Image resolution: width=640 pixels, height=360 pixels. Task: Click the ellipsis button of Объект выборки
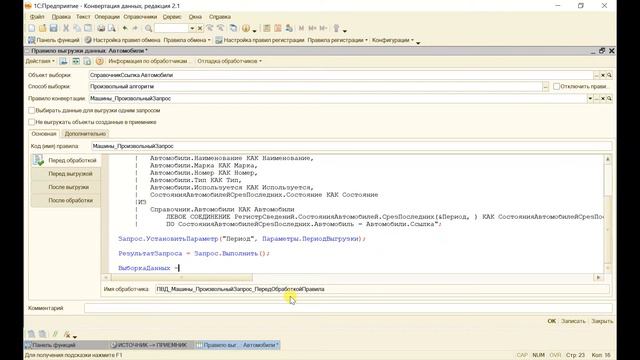(x=596, y=75)
